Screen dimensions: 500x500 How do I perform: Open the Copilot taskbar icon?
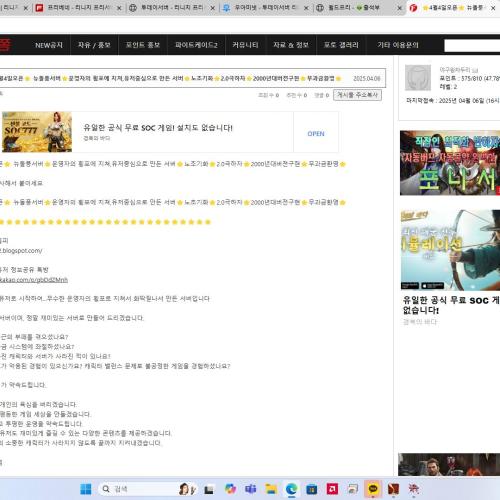(230, 489)
